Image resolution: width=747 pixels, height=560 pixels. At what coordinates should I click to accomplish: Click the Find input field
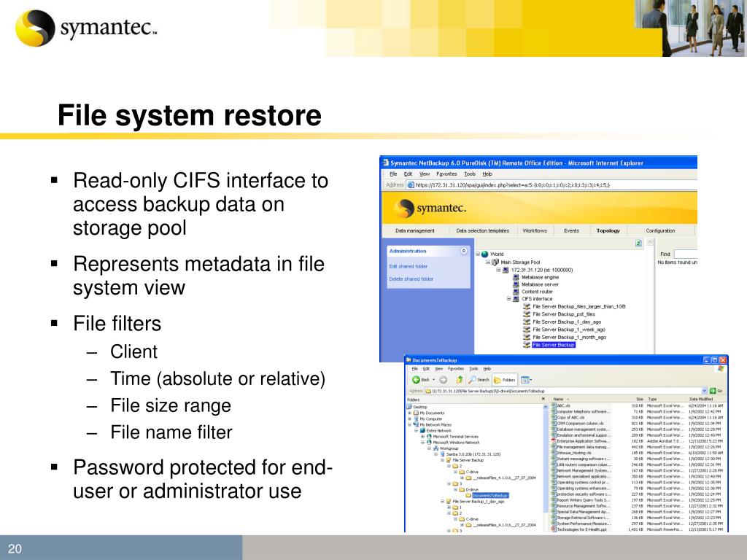[686, 254]
